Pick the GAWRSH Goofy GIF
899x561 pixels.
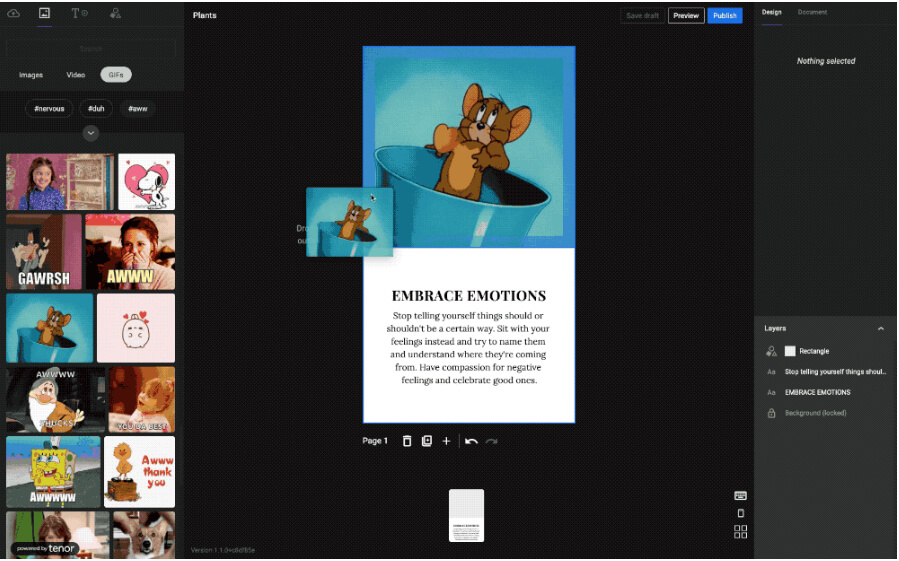[x=44, y=252]
